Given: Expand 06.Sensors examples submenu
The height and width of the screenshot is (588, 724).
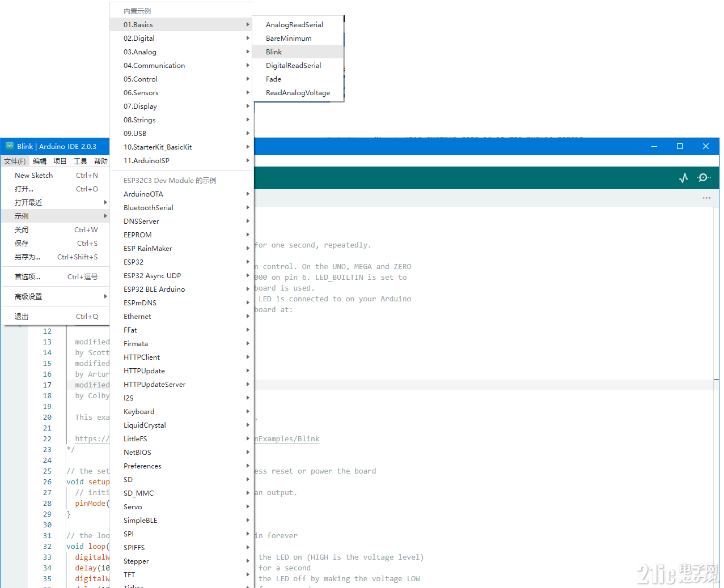Looking at the screenshot, I should (181, 93).
